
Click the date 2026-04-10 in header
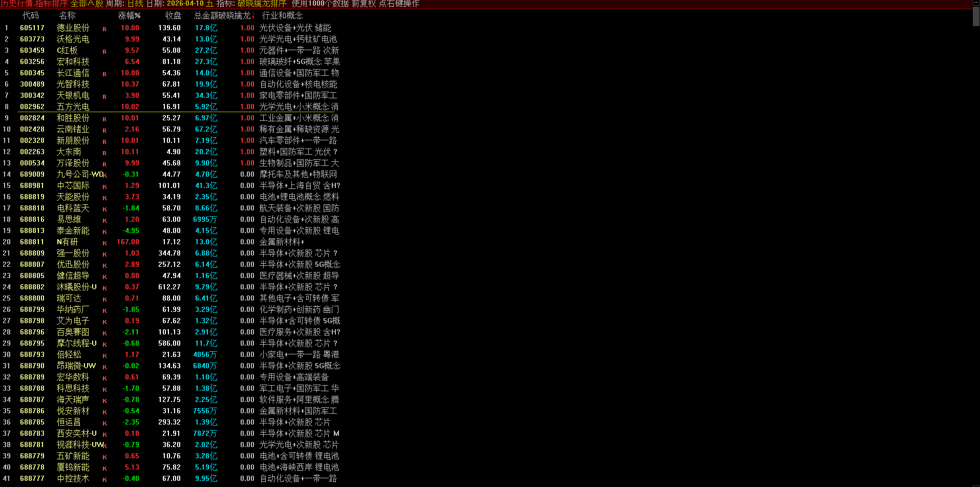[x=185, y=4]
